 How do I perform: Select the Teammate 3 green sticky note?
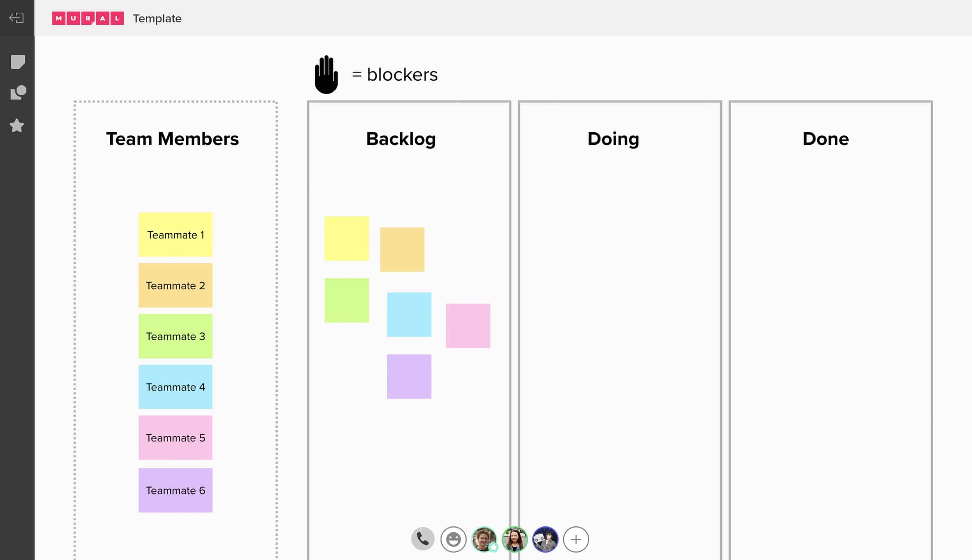[175, 336]
